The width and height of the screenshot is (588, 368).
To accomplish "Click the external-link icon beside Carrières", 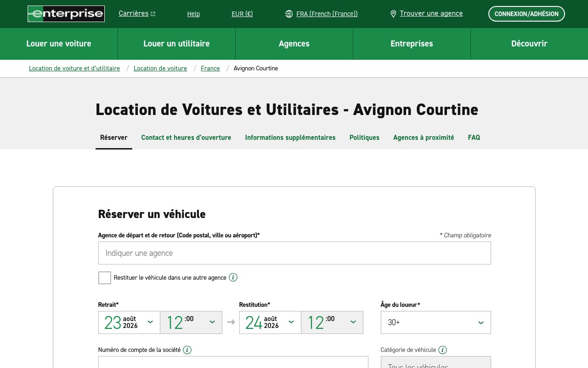I will 153,14.
